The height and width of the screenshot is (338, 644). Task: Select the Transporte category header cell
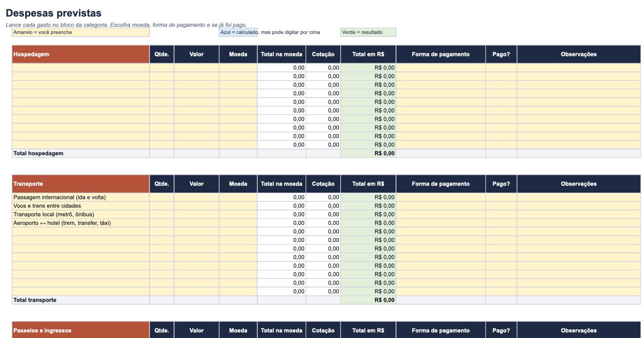[x=81, y=184]
